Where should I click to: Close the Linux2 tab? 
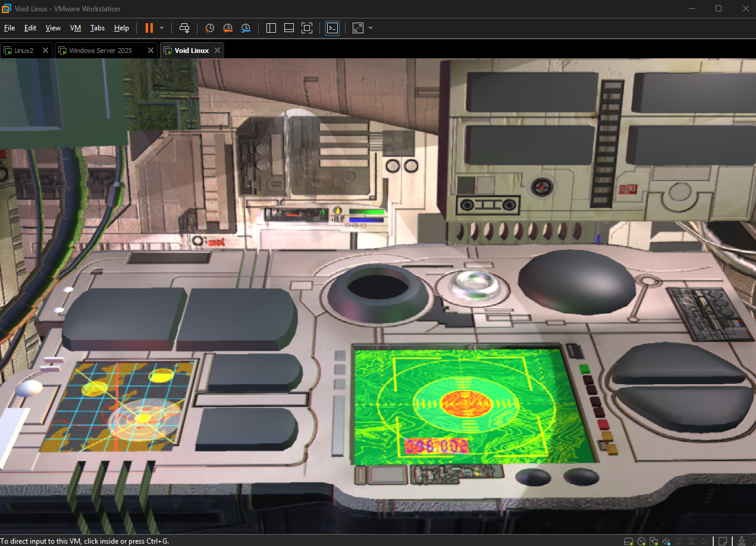(x=45, y=51)
